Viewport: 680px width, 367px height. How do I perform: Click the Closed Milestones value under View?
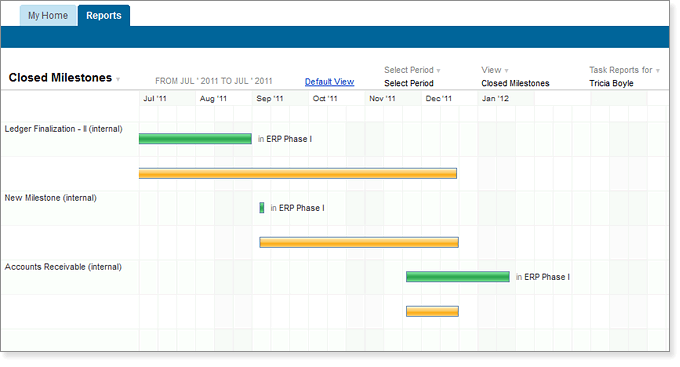pyautogui.click(x=515, y=83)
